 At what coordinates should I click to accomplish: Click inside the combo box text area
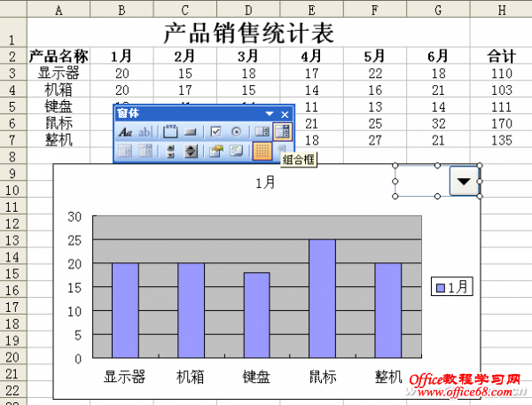[422, 181]
